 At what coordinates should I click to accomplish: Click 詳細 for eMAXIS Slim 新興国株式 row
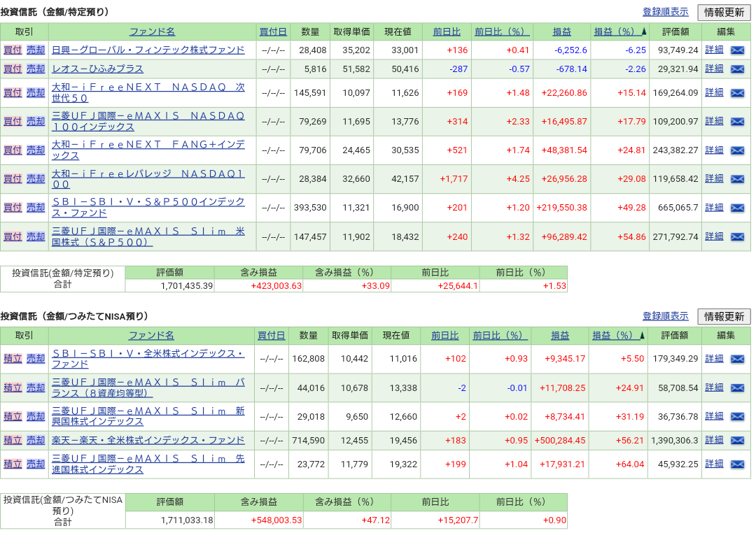click(x=714, y=416)
